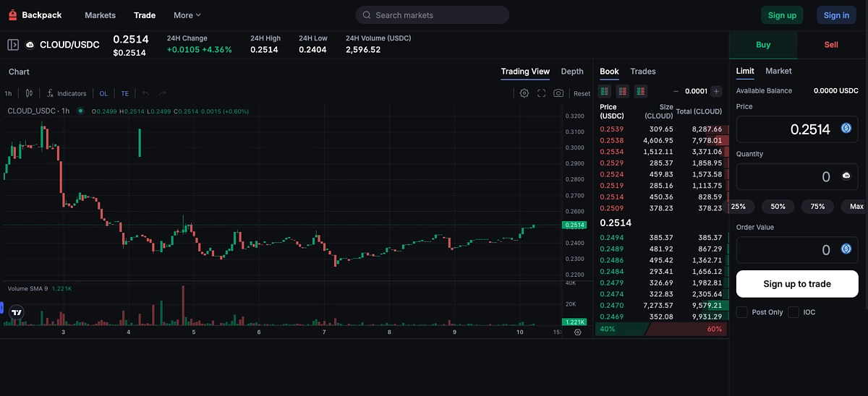Set quantity to 50% of balance

pos(778,207)
